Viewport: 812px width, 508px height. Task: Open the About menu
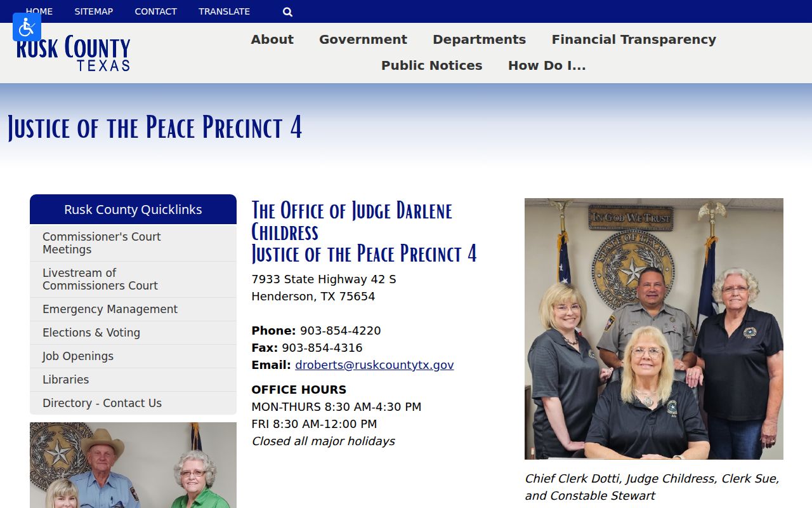(x=272, y=39)
